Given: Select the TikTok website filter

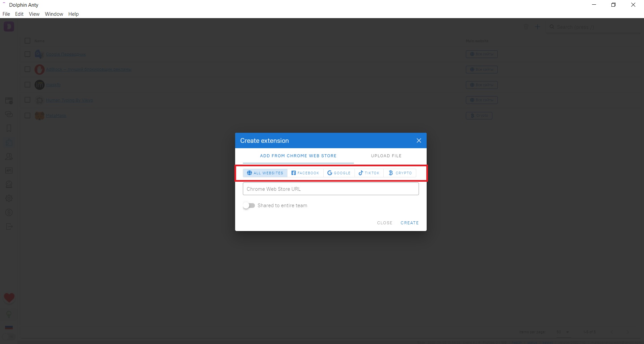Looking at the screenshot, I should point(369,173).
